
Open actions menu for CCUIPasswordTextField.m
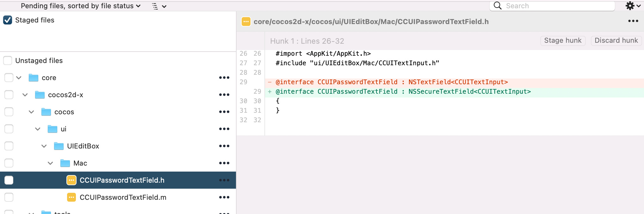tap(224, 197)
